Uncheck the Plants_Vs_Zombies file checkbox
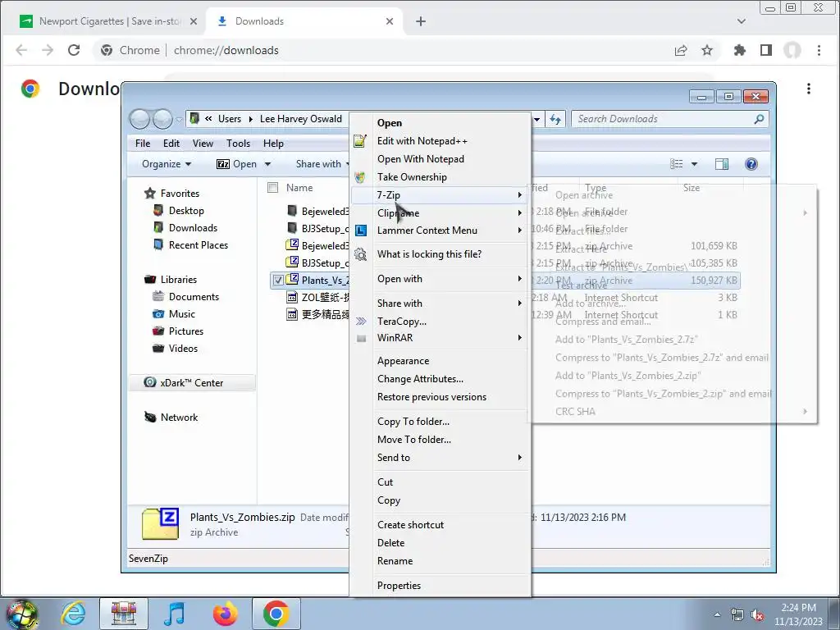Image resolution: width=840 pixels, height=630 pixels. pos(278,281)
